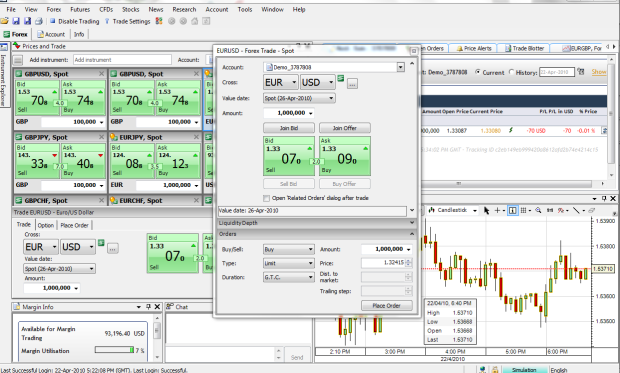Enable the Open 'Related Orders' dialog checkbox
Viewport: 620px width, 373px height.
pos(267,198)
